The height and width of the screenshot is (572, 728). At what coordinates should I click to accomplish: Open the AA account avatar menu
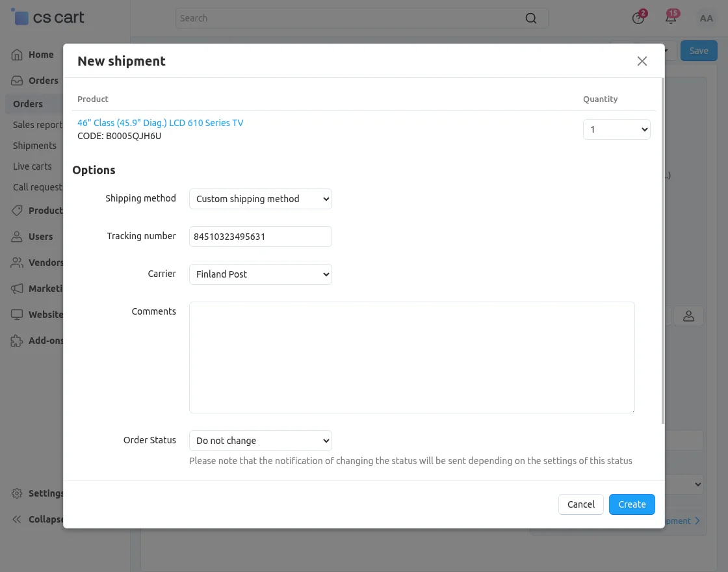[x=706, y=18]
